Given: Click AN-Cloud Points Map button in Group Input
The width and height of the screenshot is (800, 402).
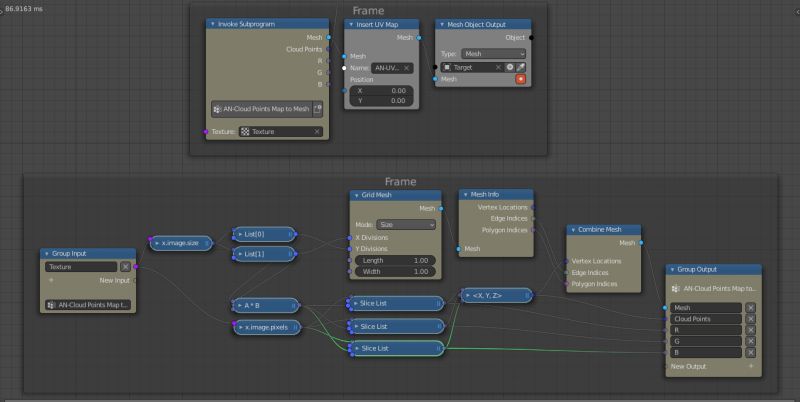Looking at the screenshot, I should point(88,305).
